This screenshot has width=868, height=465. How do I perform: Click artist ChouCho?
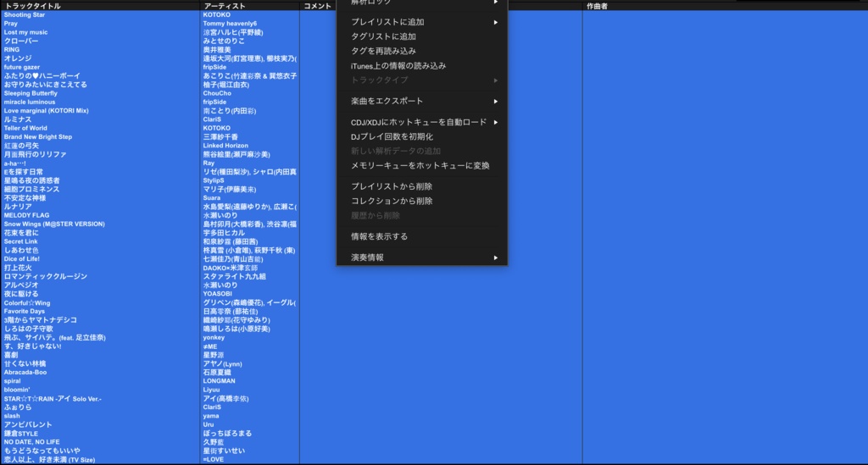click(x=217, y=93)
